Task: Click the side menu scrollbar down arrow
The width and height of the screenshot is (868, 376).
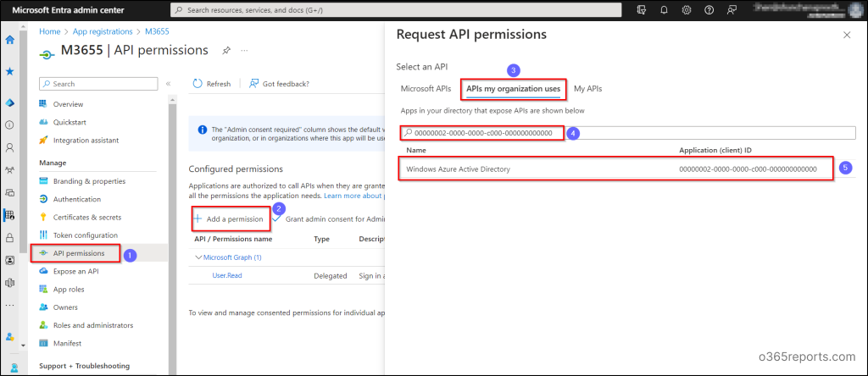Action: pyautogui.click(x=23, y=346)
